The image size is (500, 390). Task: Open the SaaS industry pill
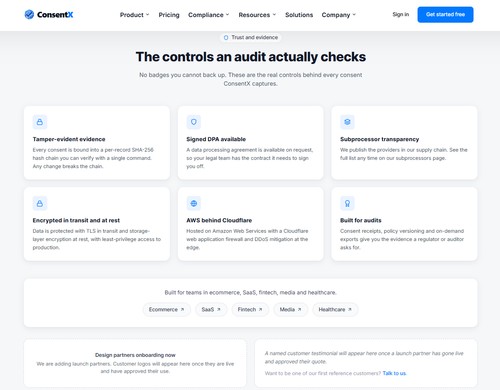[x=211, y=309]
